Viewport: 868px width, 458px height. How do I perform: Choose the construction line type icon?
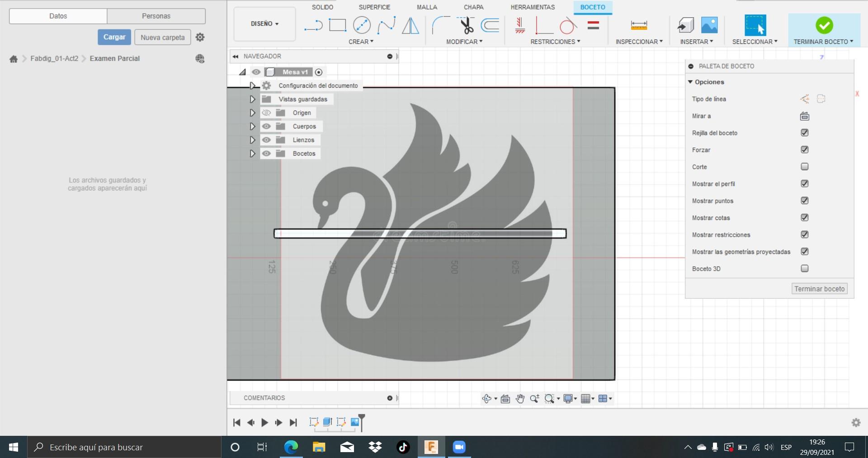(805, 99)
